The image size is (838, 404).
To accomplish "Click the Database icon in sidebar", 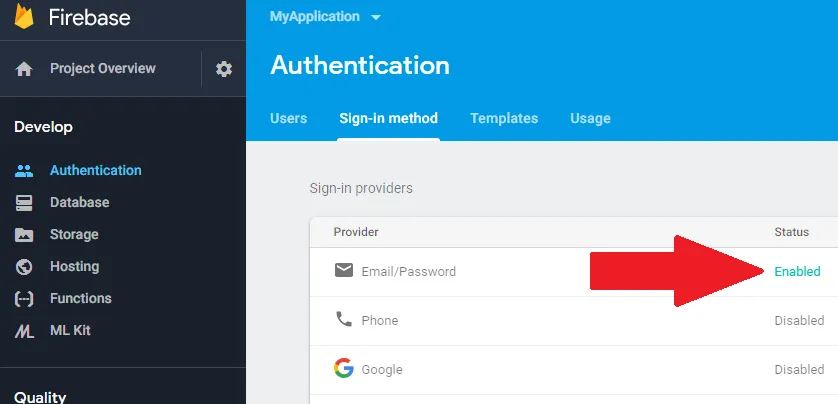I will pyautogui.click(x=24, y=202).
